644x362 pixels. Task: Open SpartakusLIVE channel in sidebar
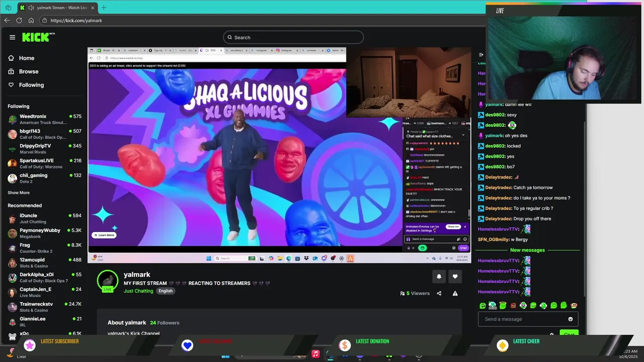click(x=44, y=163)
